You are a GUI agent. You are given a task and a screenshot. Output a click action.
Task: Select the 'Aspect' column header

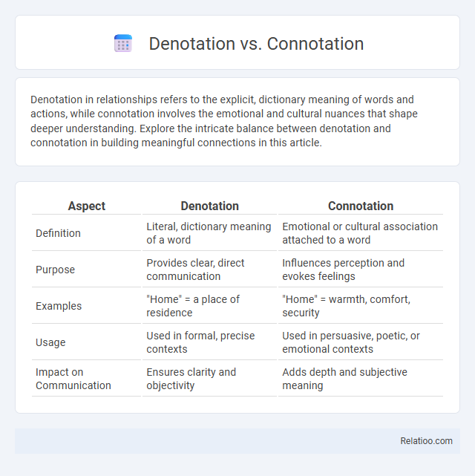(86, 206)
